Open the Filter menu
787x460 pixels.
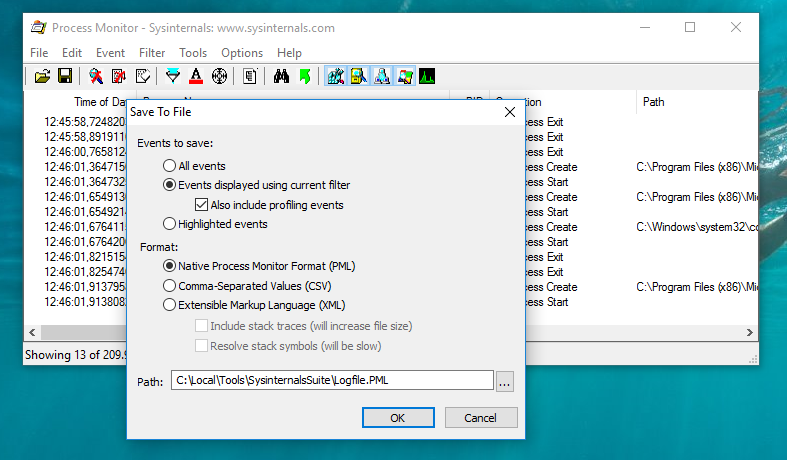tap(152, 53)
